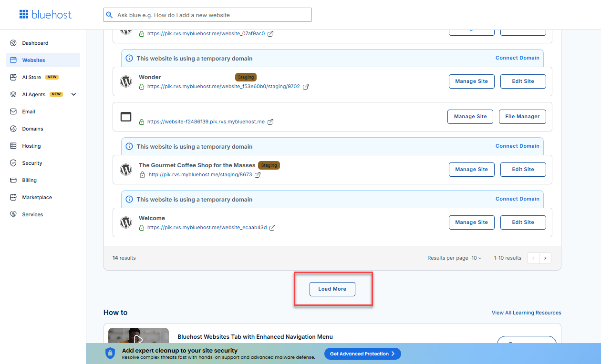This screenshot has width=601, height=364.
Task: Click Edit Site for Gourmet Coffee Shop
Action: [523, 170]
